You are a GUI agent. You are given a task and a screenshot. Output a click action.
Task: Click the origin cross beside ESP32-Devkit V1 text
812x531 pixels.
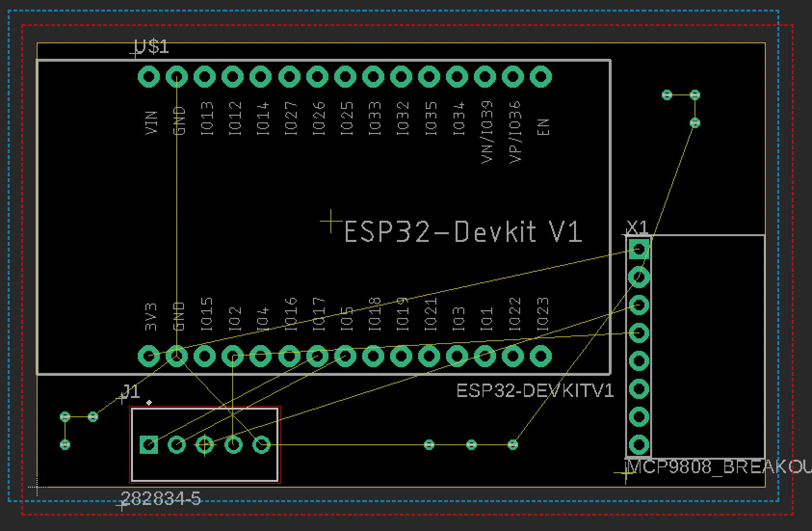click(x=331, y=221)
